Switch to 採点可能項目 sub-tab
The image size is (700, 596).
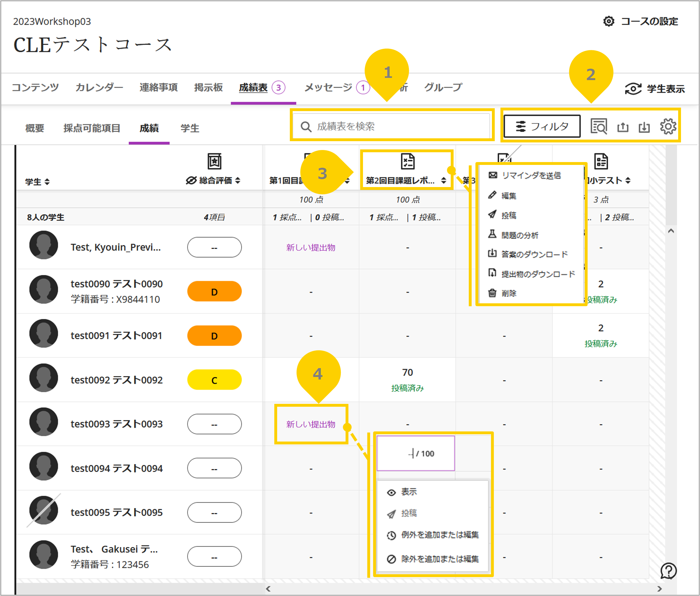[92, 128]
